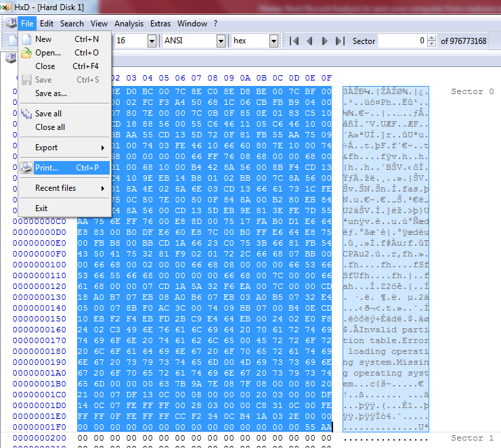Viewport: 501px width, 448px height.
Task: Click the New document icon in File menu
Action: coord(26,39)
